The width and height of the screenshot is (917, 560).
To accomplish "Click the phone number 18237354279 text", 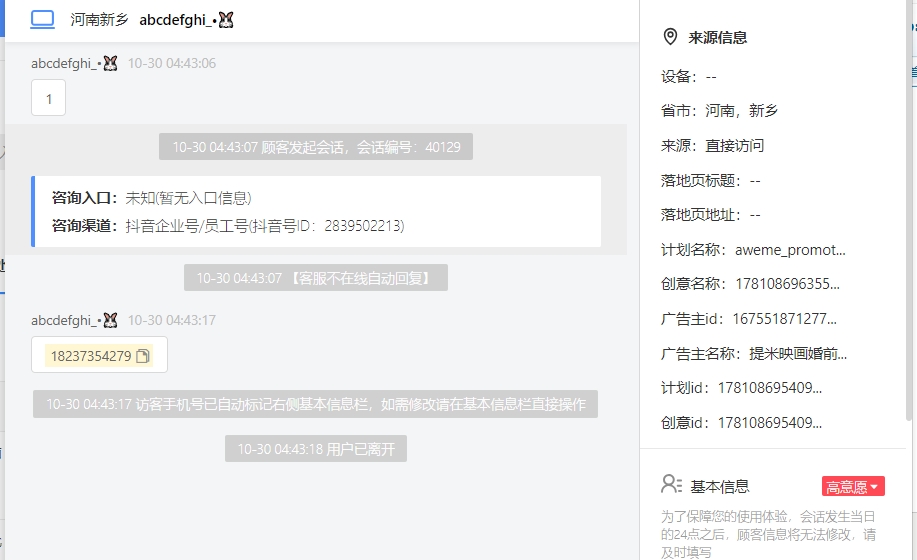I will point(91,356).
